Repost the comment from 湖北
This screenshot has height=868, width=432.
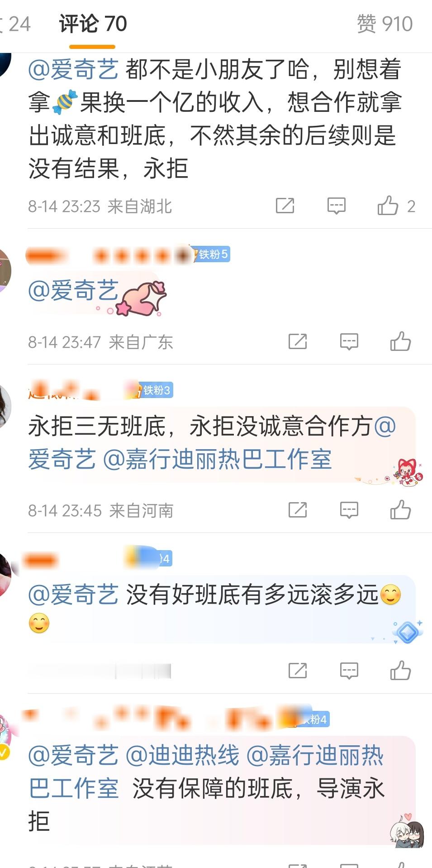(285, 206)
